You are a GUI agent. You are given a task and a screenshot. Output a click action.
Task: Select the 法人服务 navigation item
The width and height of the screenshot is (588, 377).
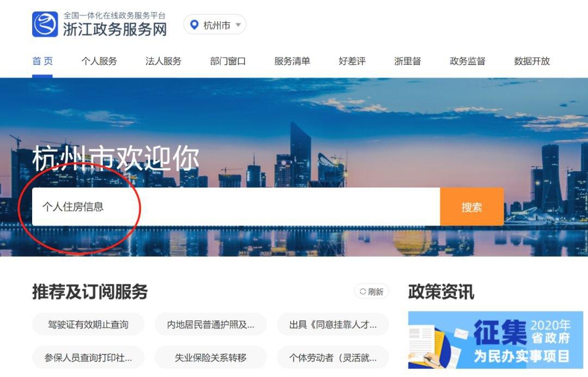[163, 61]
